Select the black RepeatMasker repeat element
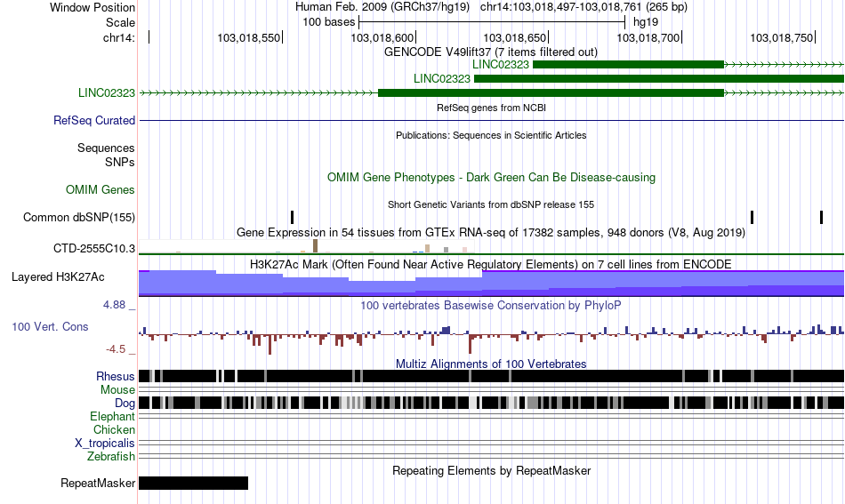845x504 pixels. tap(194, 483)
